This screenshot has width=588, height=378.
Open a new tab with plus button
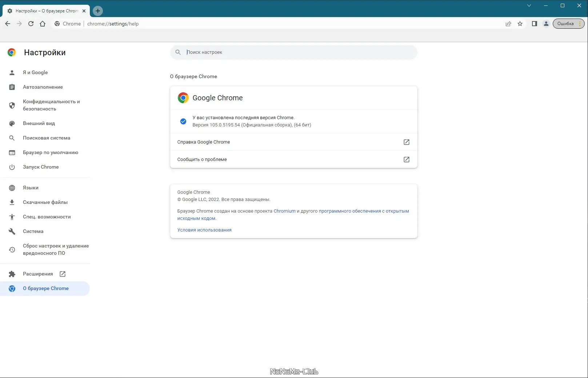click(x=98, y=11)
